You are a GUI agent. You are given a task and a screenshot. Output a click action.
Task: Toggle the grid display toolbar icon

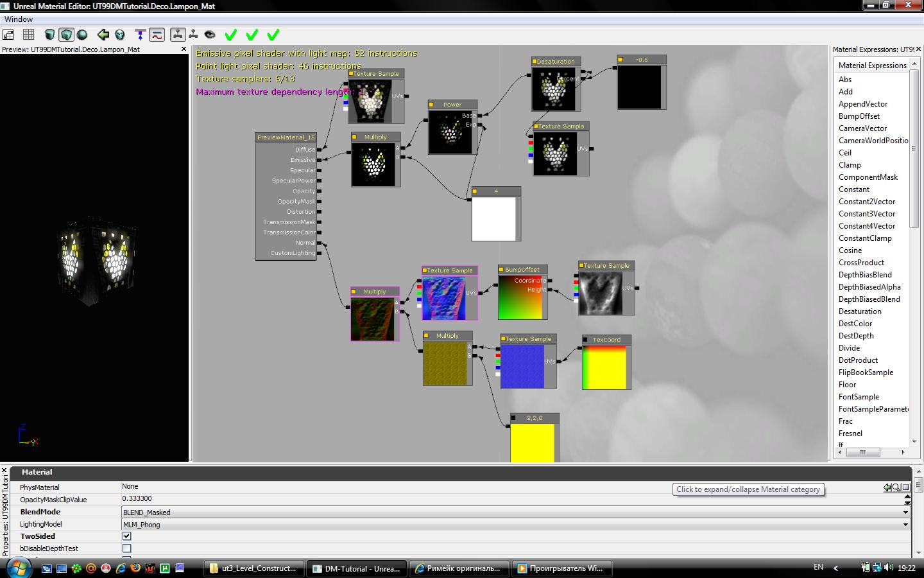click(x=29, y=35)
